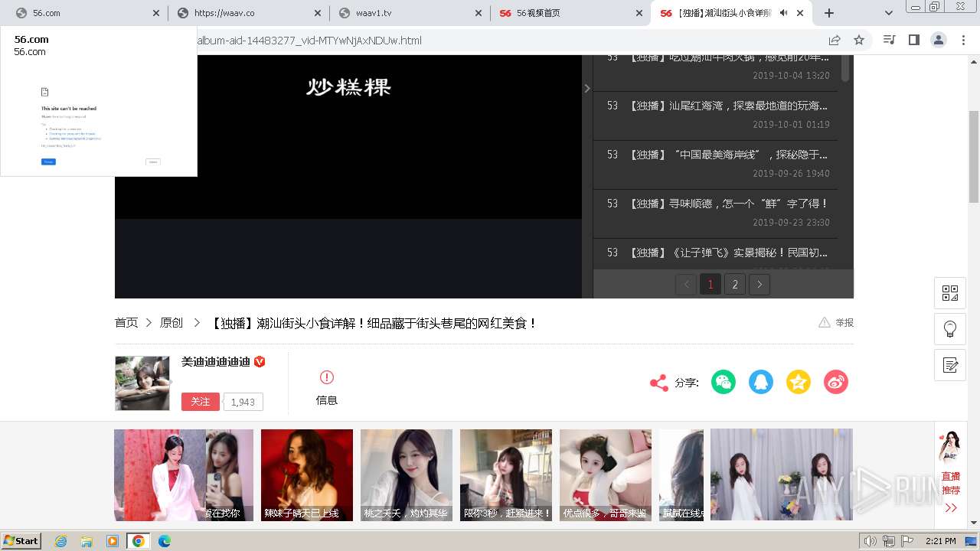The width and height of the screenshot is (980, 551).
Task: Click 原创 breadcrumb link
Action: 171,323
